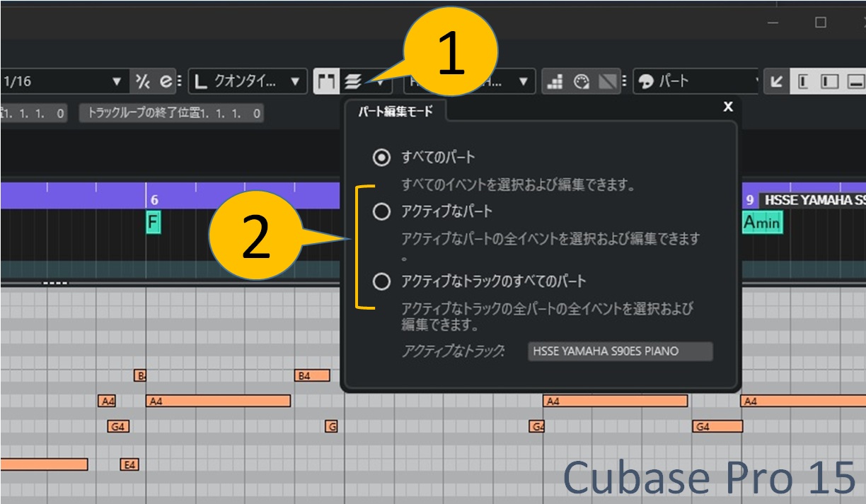Image resolution: width=866 pixels, height=504 pixels.
Task: Expand the クオンタイ... length dropdown
Action: point(248,82)
